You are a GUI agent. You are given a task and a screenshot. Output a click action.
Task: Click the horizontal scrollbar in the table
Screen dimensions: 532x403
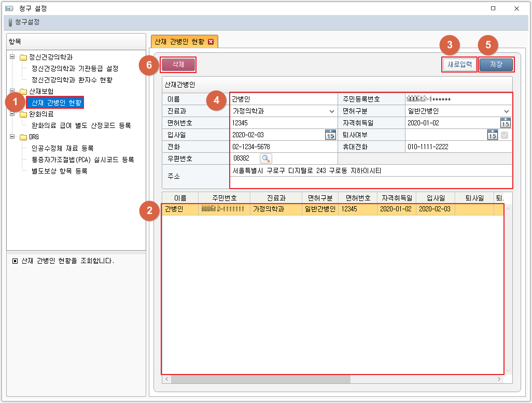(260, 379)
